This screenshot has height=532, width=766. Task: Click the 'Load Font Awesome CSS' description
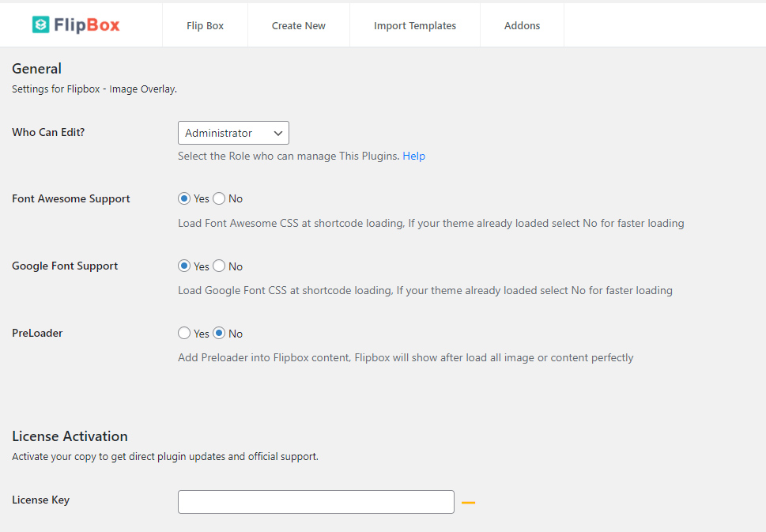[x=431, y=223]
